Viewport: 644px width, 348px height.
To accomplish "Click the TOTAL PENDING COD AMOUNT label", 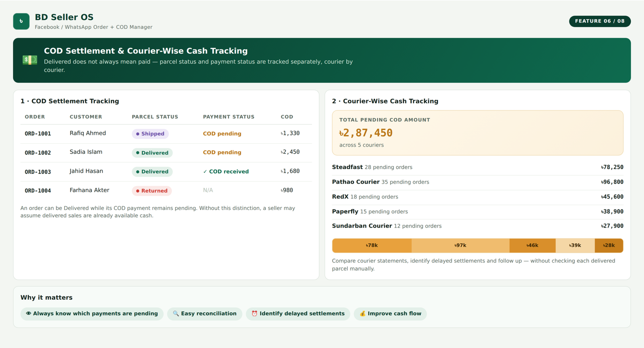I will [385, 120].
